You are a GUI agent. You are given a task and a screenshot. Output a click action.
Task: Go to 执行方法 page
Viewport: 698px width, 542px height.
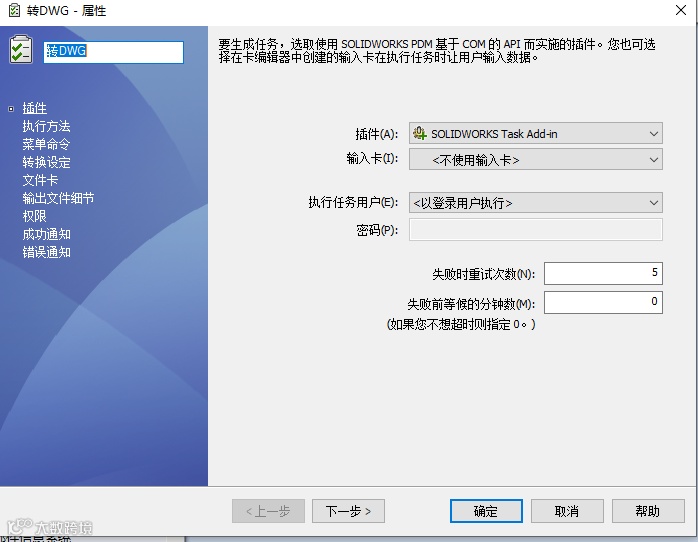(x=46, y=126)
